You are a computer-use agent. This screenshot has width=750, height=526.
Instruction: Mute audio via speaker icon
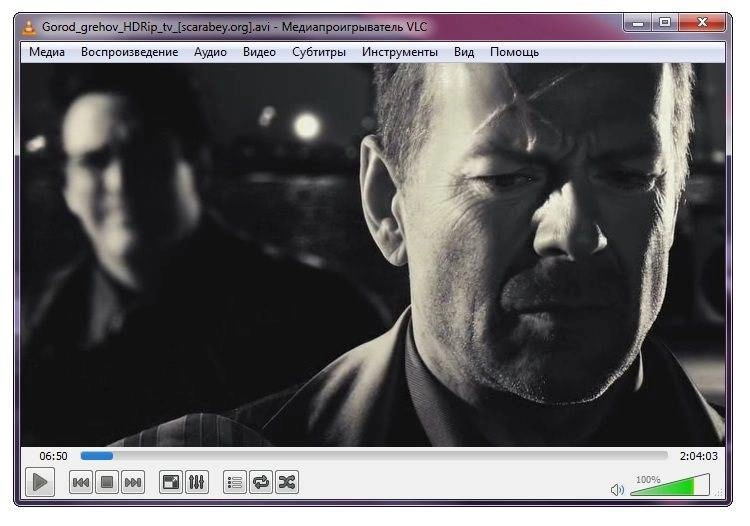click(617, 490)
